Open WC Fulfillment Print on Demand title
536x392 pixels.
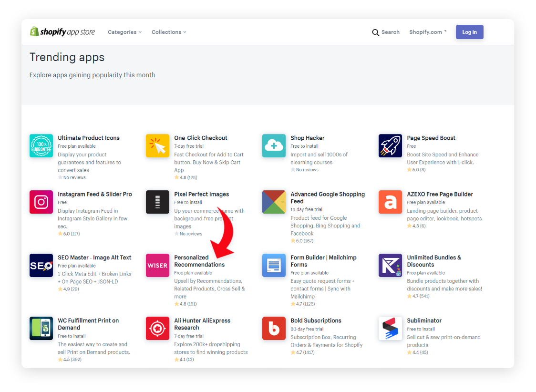(88, 324)
